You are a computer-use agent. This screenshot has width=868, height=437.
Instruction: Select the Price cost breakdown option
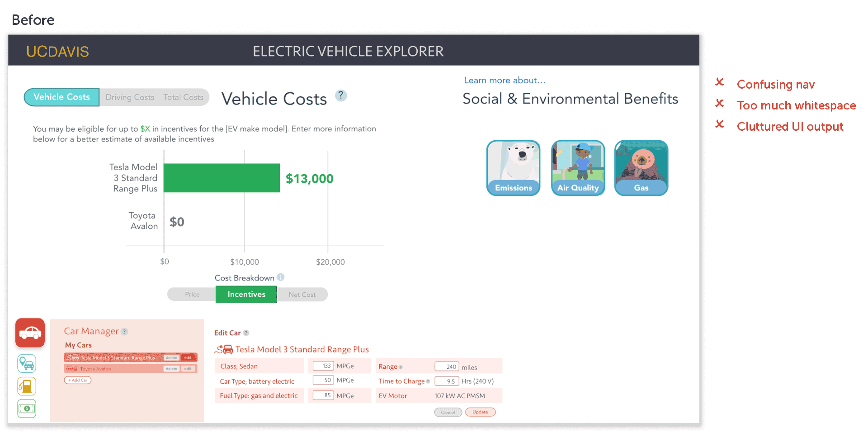click(x=192, y=294)
